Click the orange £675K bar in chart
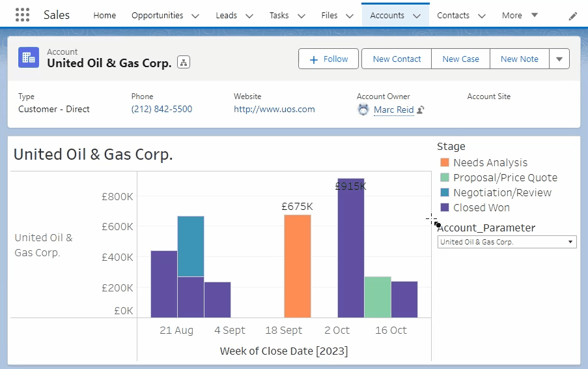 (x=298, y=265)
